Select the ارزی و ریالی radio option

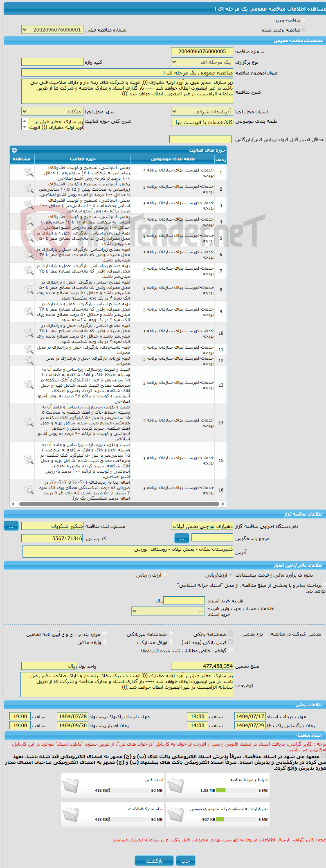pos(165,575)
